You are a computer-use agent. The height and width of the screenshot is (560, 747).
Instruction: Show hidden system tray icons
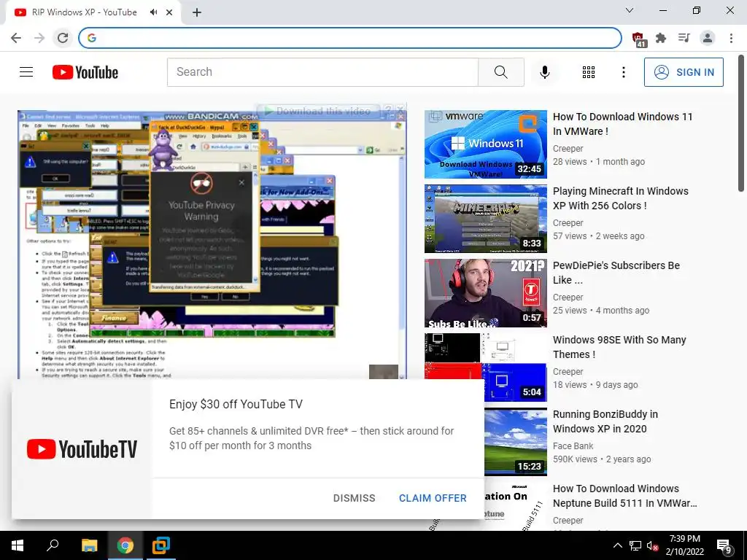click(x=617, y=545)
